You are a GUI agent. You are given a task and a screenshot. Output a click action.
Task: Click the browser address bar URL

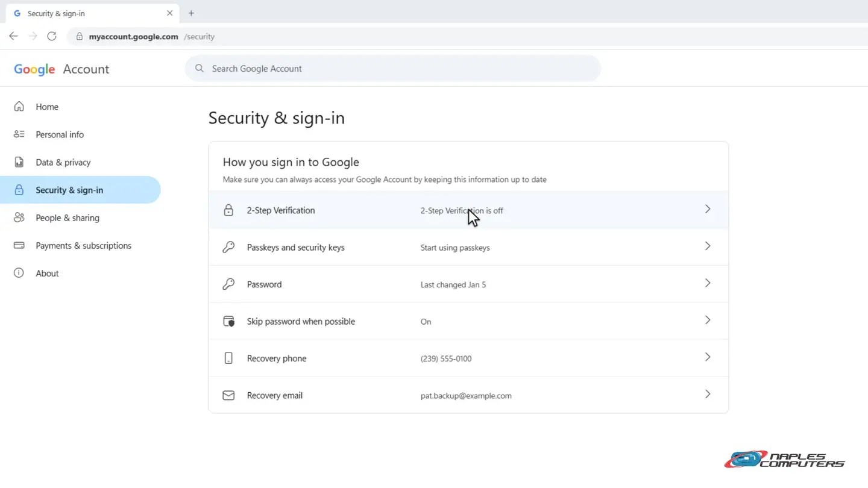151,36
